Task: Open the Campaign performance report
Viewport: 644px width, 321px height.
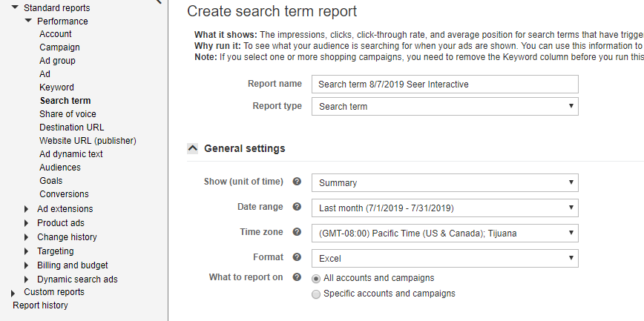Action: (x=59, y=47)
